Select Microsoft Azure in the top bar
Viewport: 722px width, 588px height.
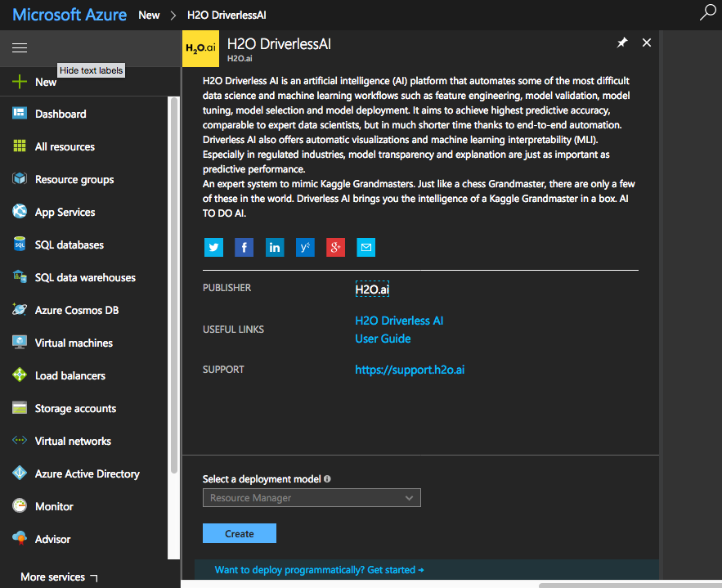coord(67,14)
